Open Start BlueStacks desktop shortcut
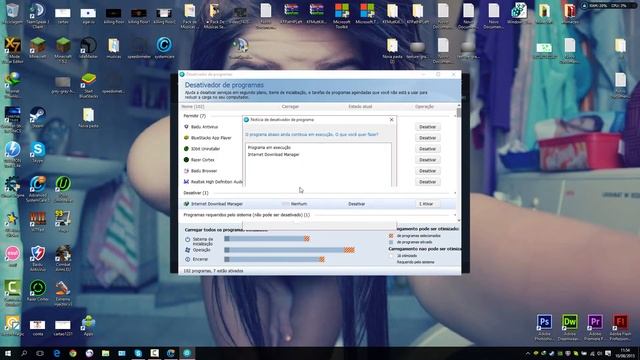This screenshot has height=360, width=640. point(88,85)
